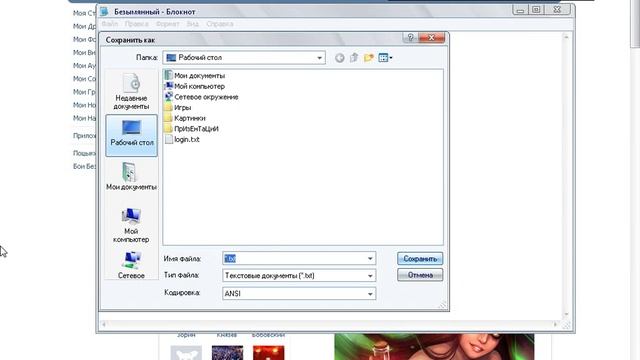Open Мои документы in the places bar

click(x=131, y=176)
